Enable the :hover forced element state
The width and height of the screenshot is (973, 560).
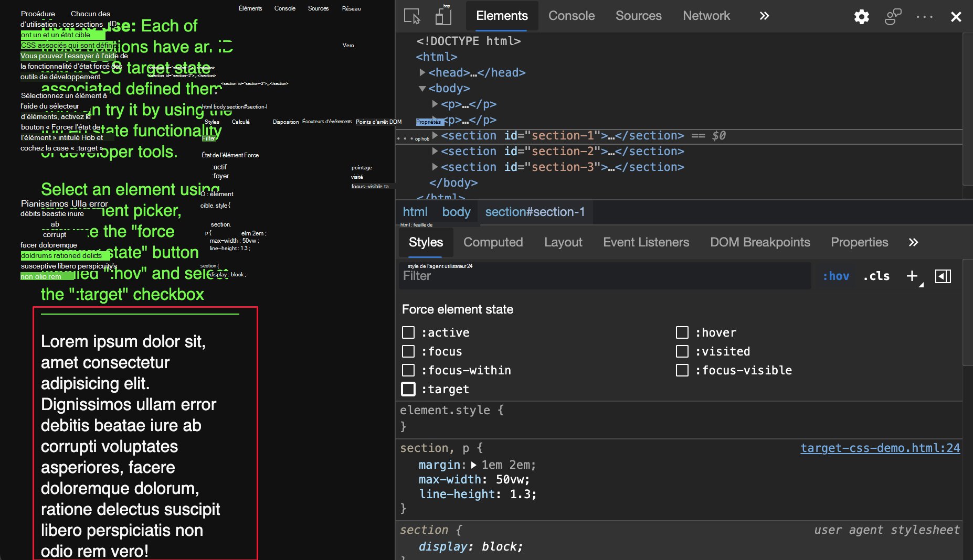682,332
